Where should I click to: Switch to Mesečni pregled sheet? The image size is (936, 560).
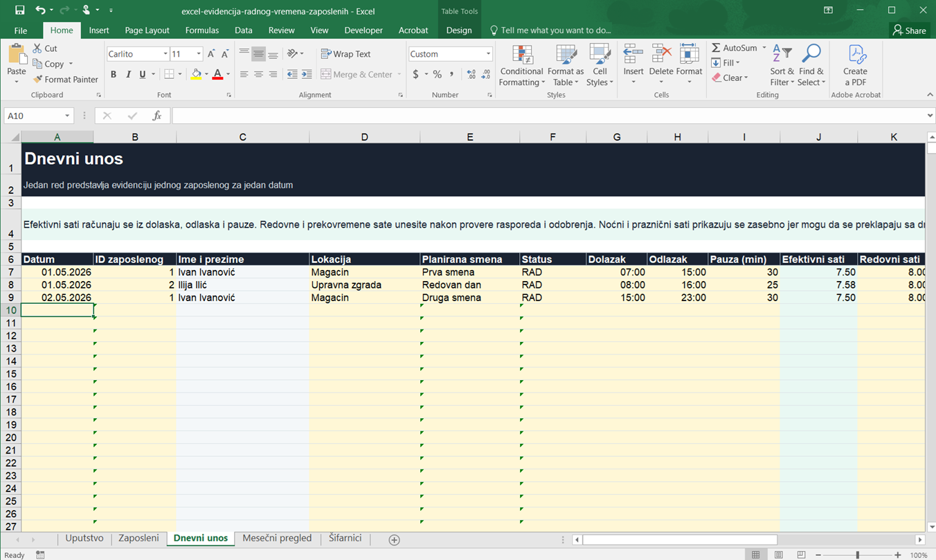point(277,539)
